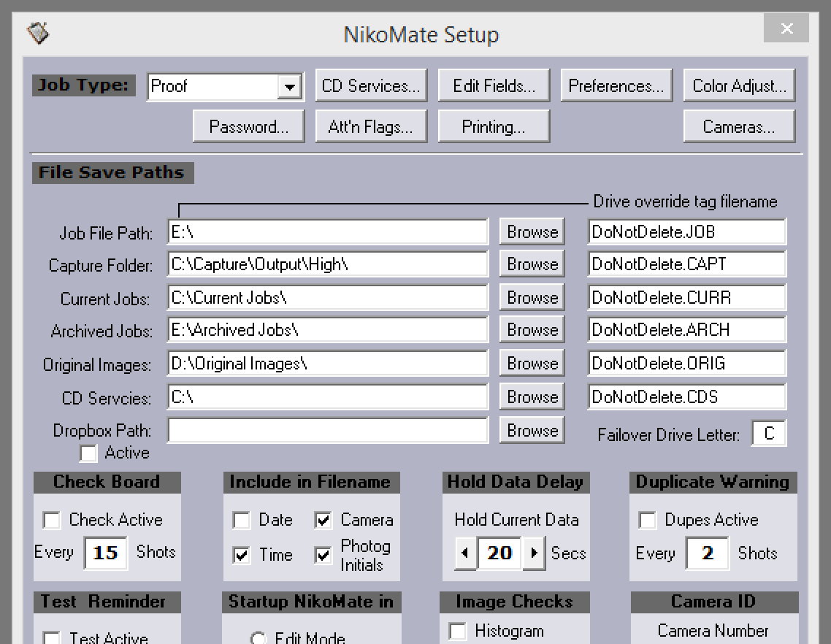Enable the Dropbox Active checkbox

pos(88,453)
